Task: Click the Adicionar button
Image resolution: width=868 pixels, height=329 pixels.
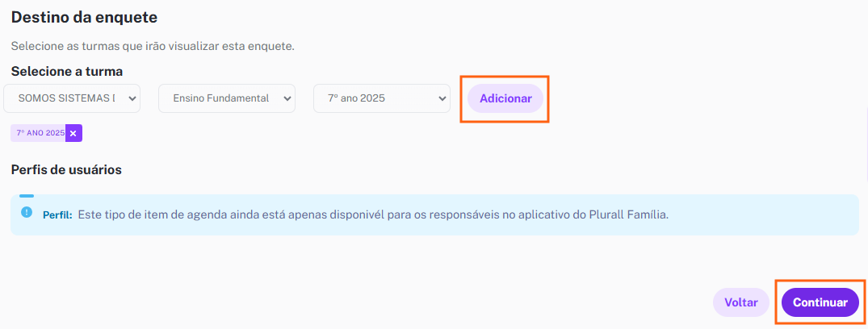Action: pyautogui.click(x=505, y=98)
